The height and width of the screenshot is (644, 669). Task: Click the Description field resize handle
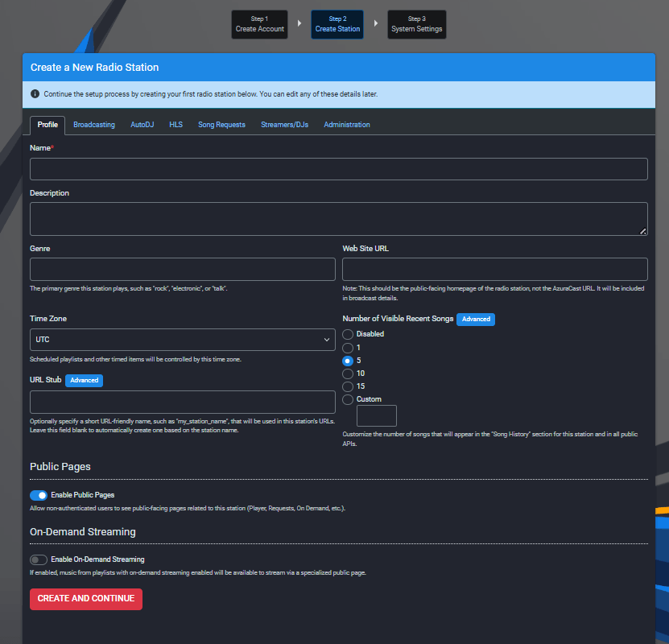pos(642,231)
